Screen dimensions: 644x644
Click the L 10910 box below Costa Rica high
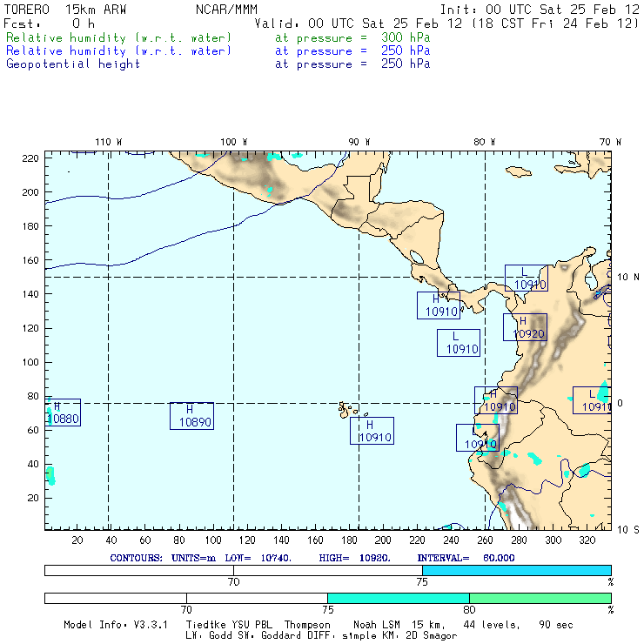(x=459, y=343)
